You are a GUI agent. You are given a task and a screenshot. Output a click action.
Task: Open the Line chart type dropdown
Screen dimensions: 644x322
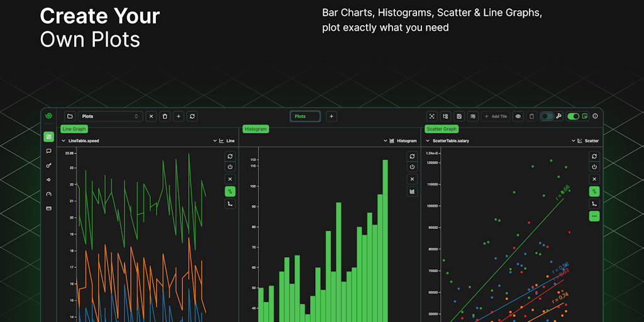(x=224, y=141)
